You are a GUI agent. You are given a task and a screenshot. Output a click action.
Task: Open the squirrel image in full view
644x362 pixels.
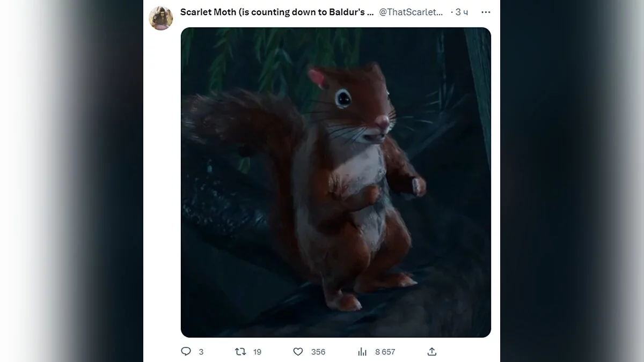(x=335, y=182)
